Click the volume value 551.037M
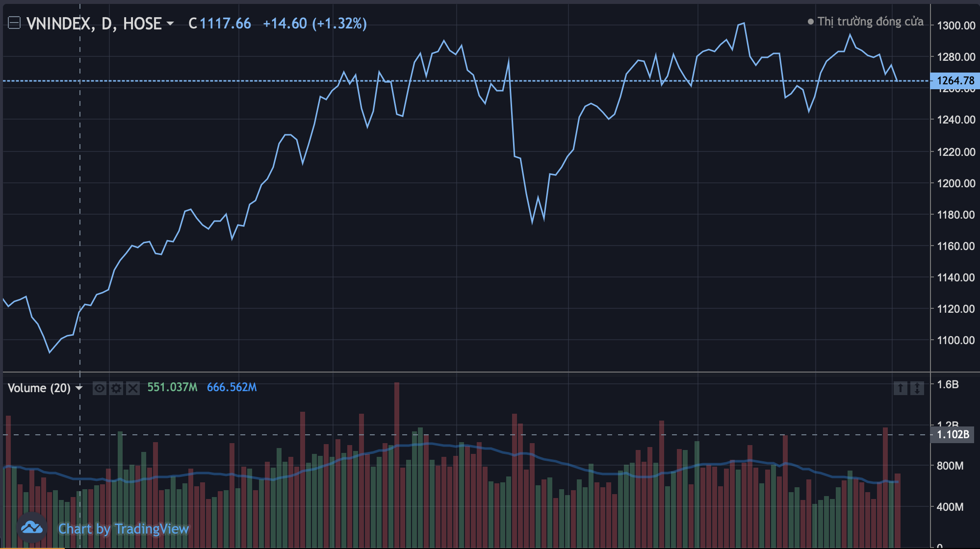The width and height of the screenshot is (980, 549). pos(172,387)
